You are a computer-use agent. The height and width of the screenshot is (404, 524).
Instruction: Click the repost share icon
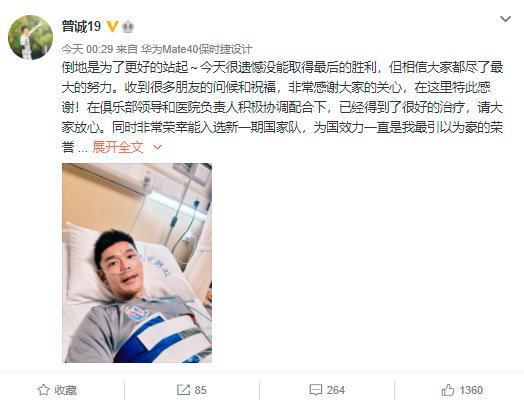tap(183, 390)
